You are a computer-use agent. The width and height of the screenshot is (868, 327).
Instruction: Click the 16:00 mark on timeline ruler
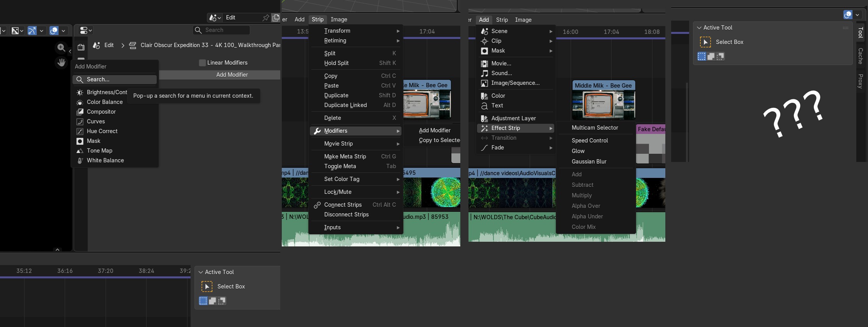pyautogui.click(x=571, y=32)
